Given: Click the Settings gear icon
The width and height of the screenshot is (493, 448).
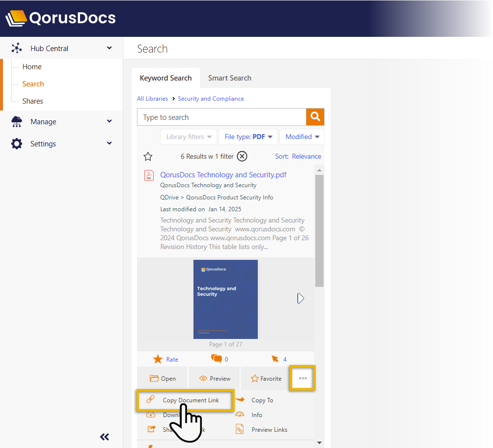Looking at the screenshot, I should click(17, 144).
